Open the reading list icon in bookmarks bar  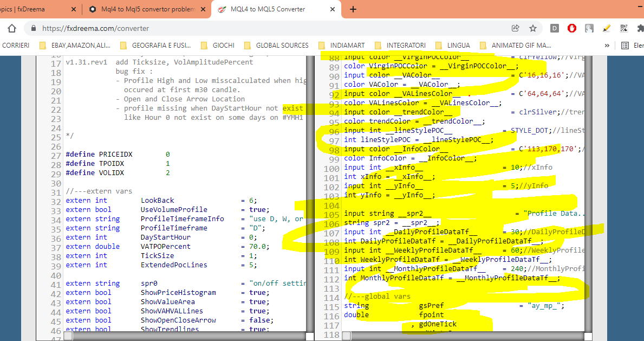coord(625,46)
